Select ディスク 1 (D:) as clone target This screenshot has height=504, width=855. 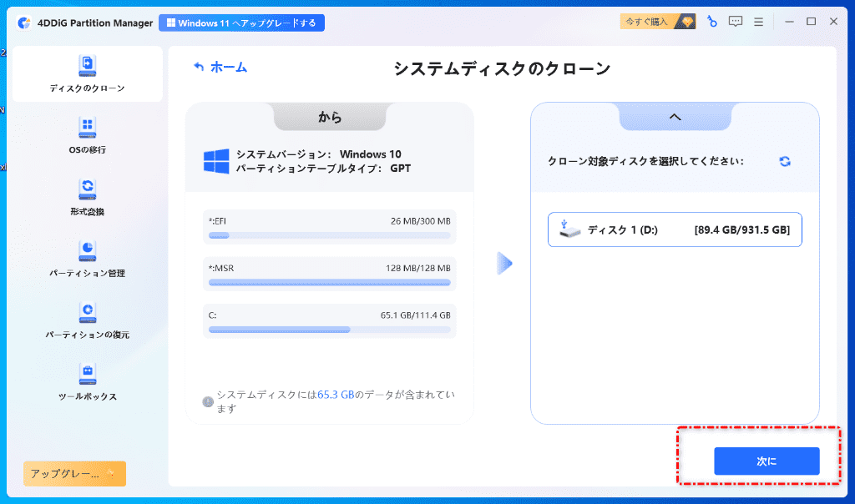coord(675,229)
